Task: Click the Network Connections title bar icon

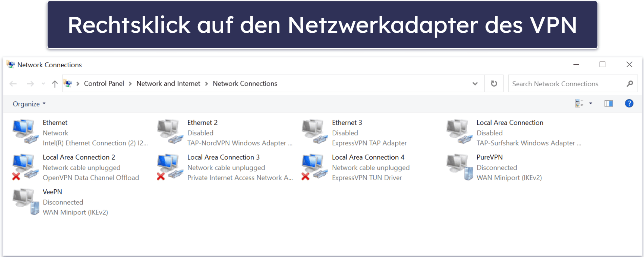Action: coord(11,65)
